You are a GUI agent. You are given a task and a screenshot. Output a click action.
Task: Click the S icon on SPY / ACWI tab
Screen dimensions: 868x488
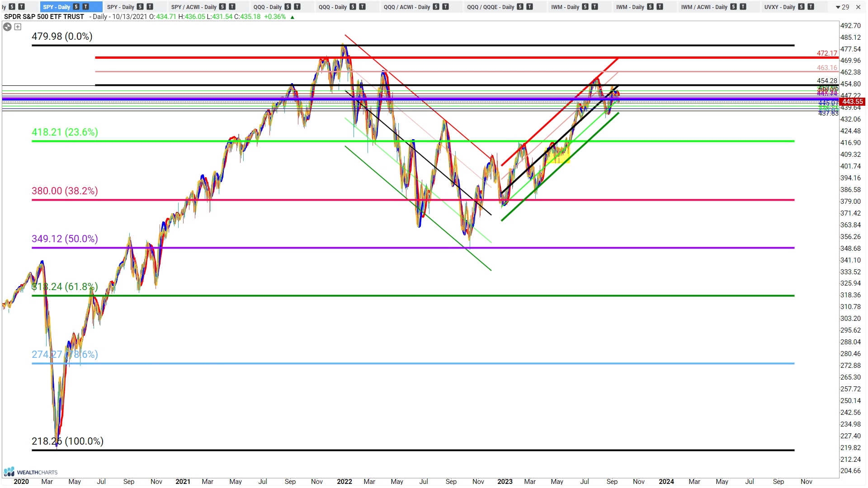coord(223,7)
